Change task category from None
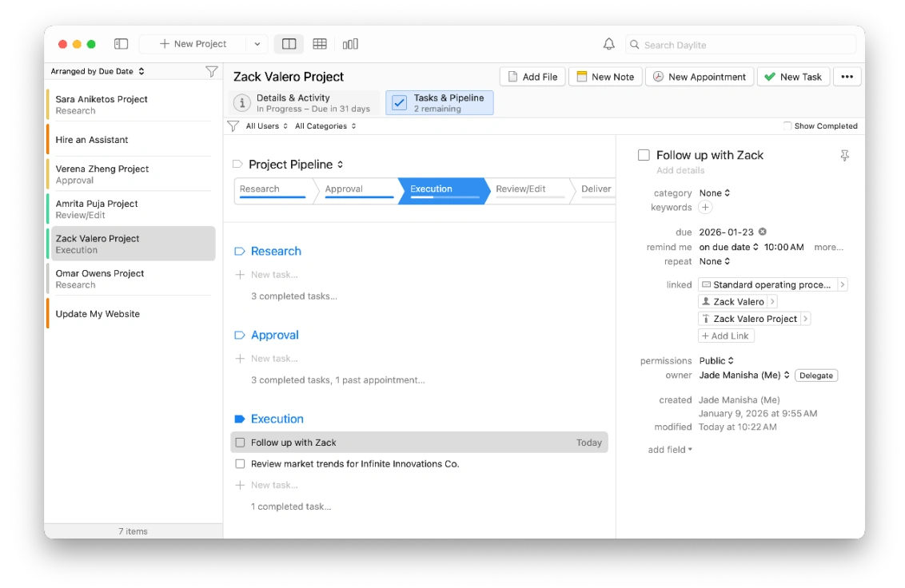This screenshot has width=905, height=588. coord(715,193)
